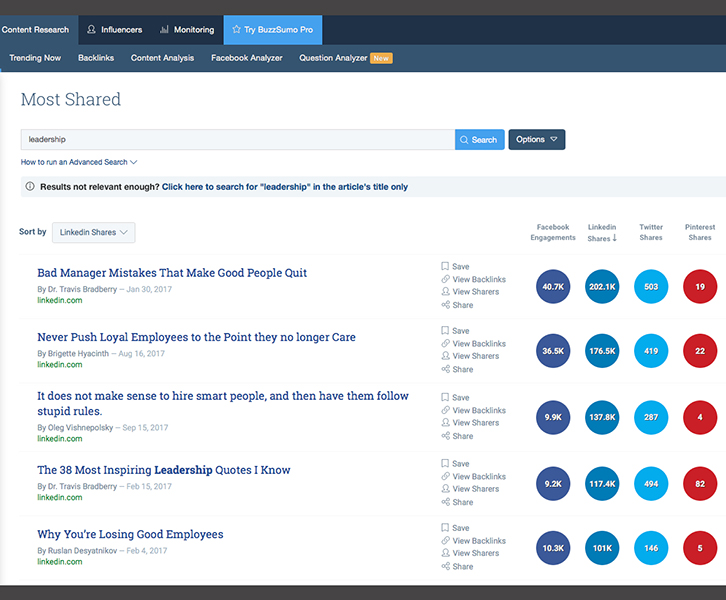Viewport: 726px width, 600px height.
Task: Click View Sharers icon for Why You're Losing Good Employees
Action: point(445,553)
